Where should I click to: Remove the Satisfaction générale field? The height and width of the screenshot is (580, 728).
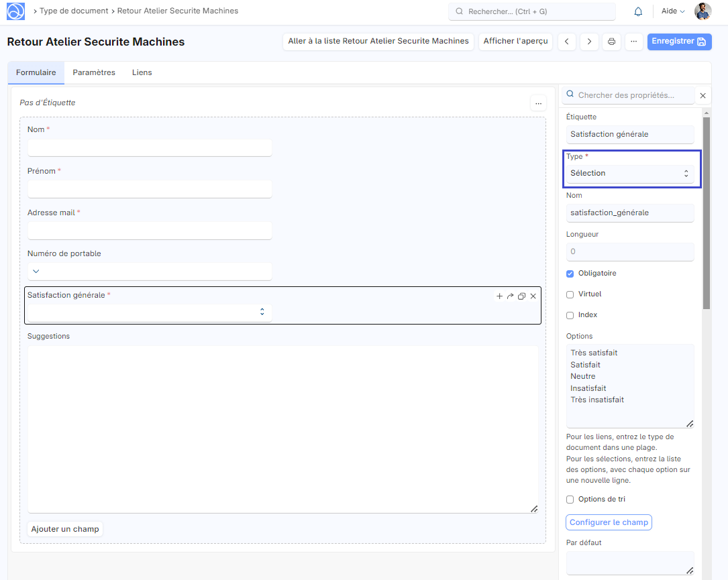pyautogui.click(x=533, y=296)
